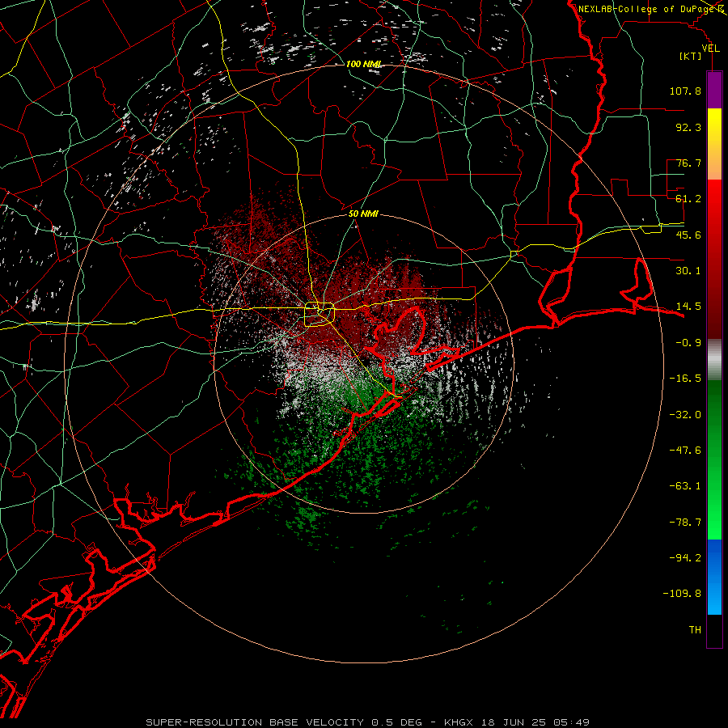Click the 45.6 velocity scale value
Screen dimensions: 728x728
pos(688,235)
